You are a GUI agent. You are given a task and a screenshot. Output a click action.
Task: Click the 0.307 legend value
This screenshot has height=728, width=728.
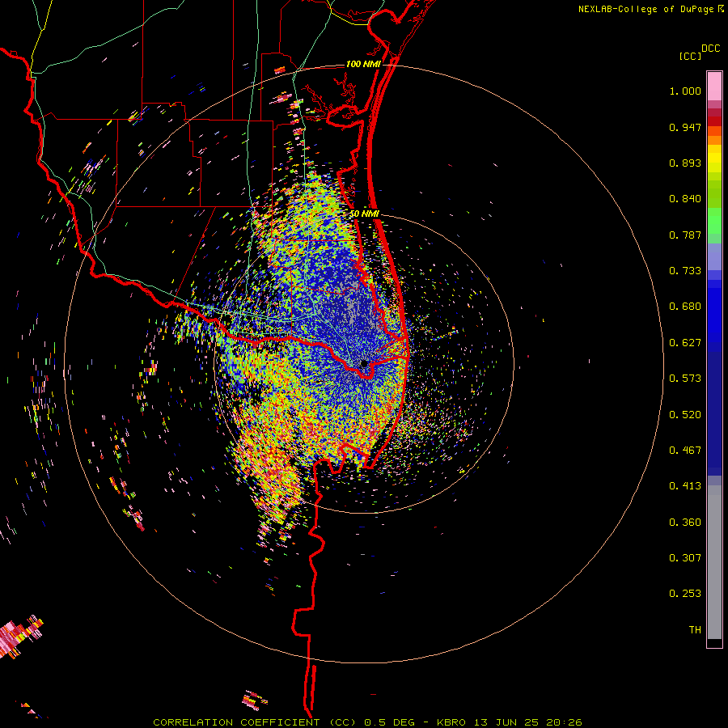coord(685,558)
